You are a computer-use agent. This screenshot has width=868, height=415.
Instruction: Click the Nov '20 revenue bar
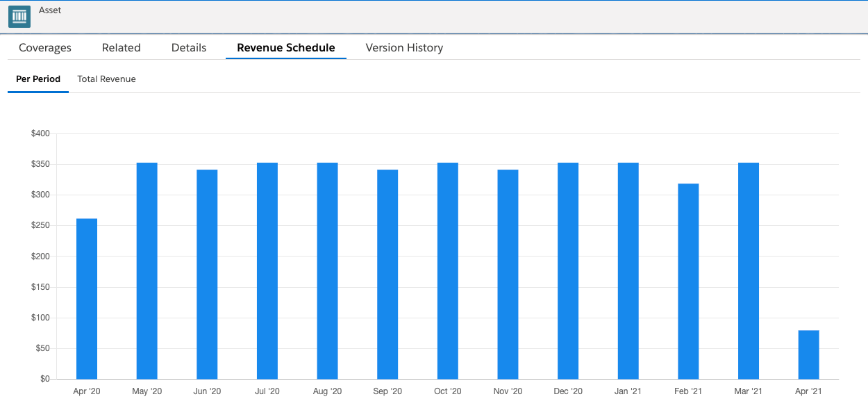coord(508,275)
